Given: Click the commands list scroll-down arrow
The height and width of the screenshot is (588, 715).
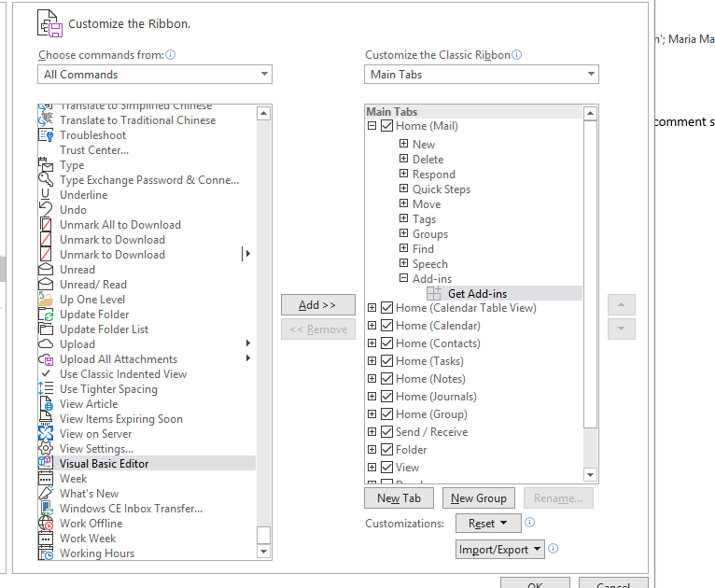Looking at the screenshot, I should pos(263,552).
